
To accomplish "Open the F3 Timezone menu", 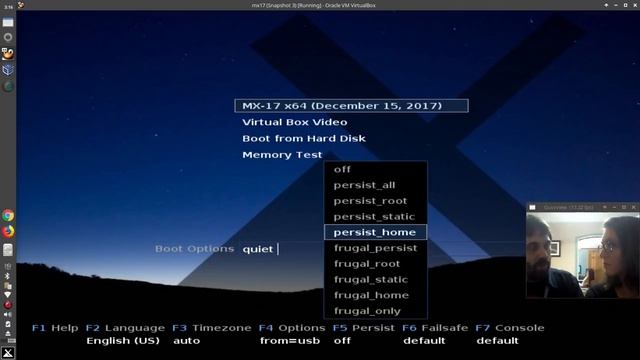I will tap(211, 328).
